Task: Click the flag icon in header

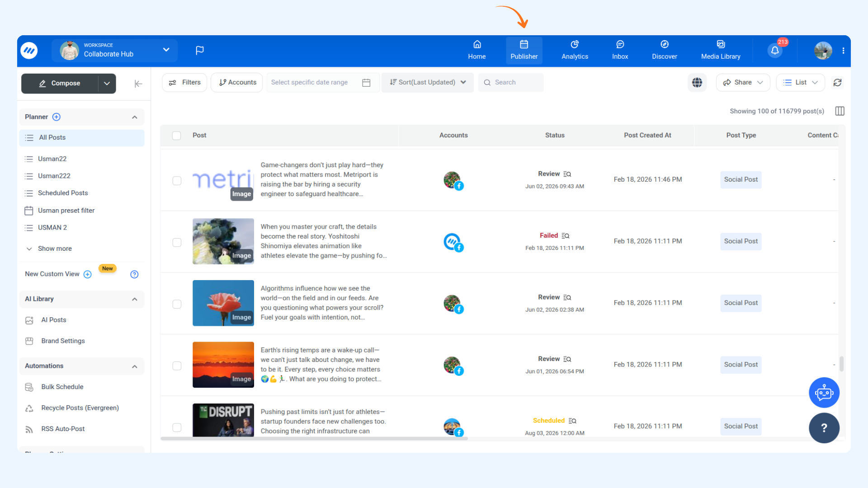Action: point(199,50)
